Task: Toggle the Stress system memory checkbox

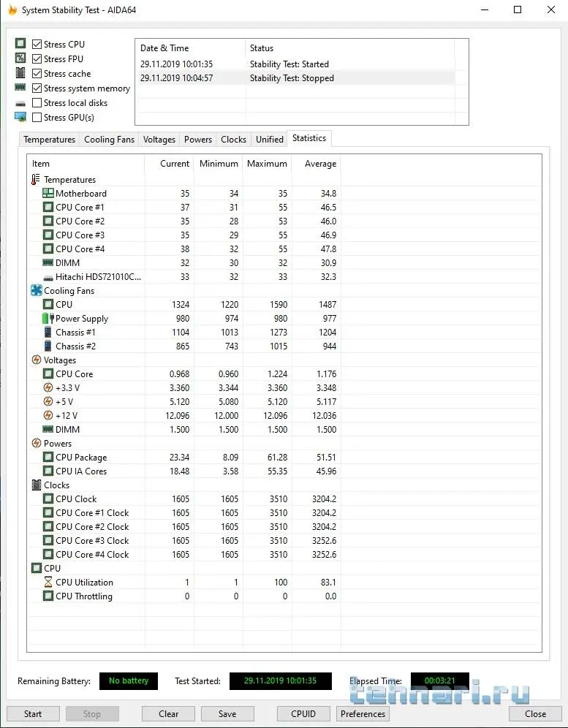Action: point(37,88)
